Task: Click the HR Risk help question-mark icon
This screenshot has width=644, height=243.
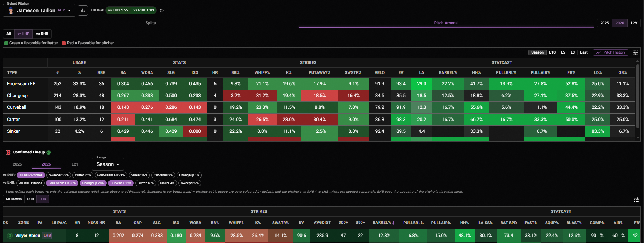Action: (x=162, y=10)
